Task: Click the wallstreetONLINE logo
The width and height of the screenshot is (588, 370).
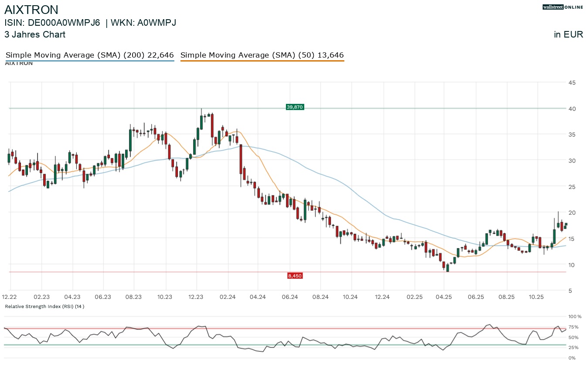Action: pyautogui.click(x=562, y=7)
